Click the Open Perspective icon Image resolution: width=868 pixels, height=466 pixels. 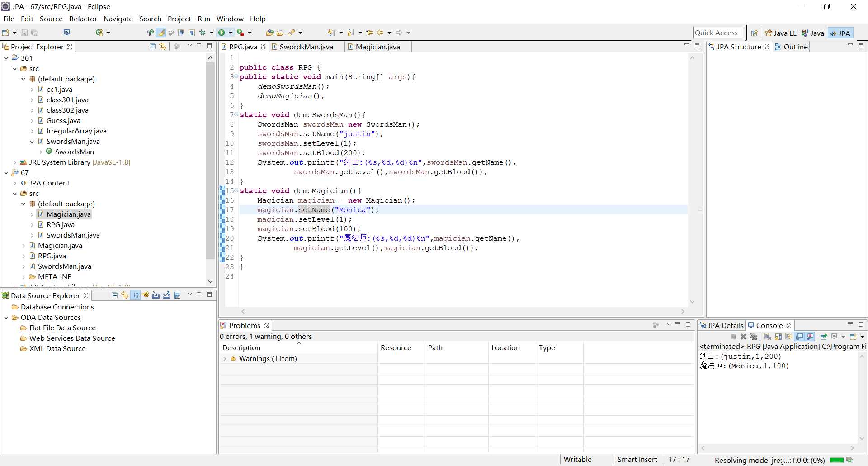pos(754,33)
